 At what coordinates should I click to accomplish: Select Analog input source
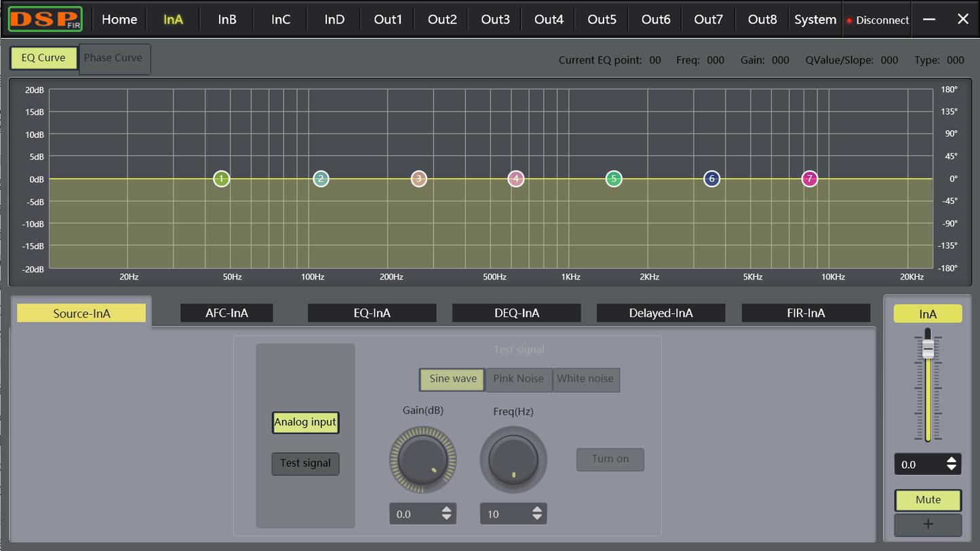[305, 422]
